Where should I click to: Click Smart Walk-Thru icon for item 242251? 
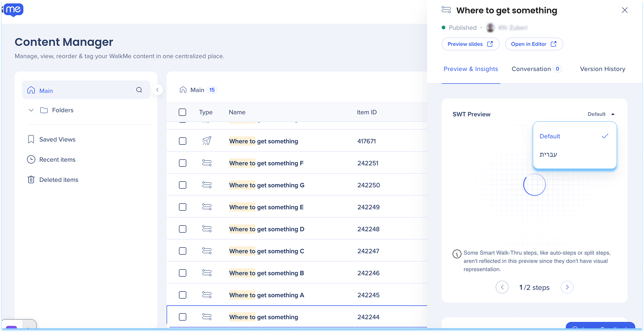tap(206, 163)
